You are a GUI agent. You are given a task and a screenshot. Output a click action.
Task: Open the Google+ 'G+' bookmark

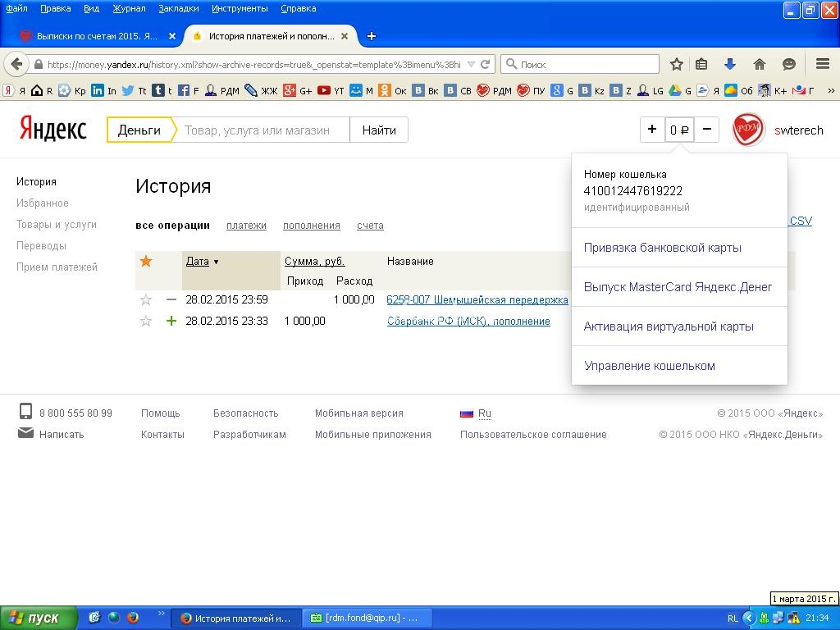tap(297, 90)
